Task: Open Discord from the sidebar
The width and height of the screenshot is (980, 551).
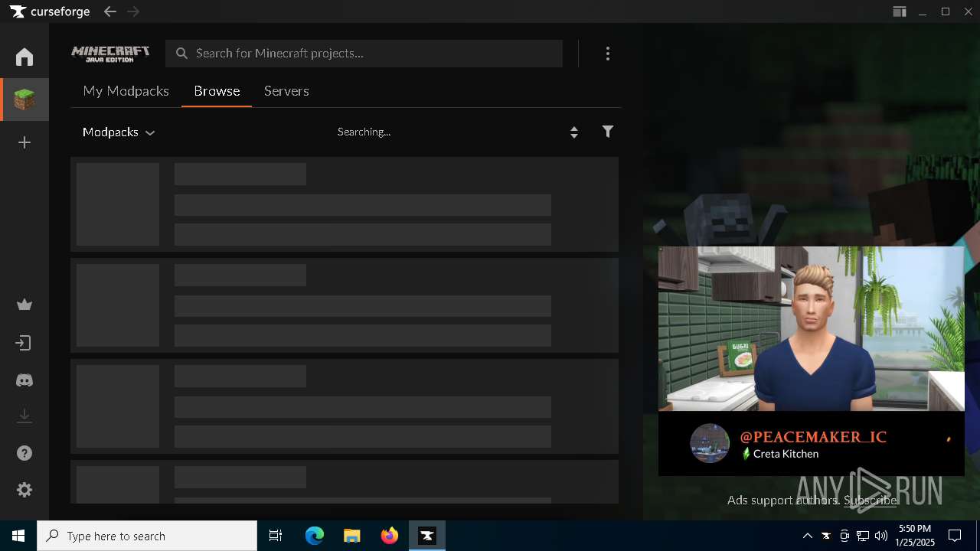Action: pyautogui.click(x=24, y=380)
